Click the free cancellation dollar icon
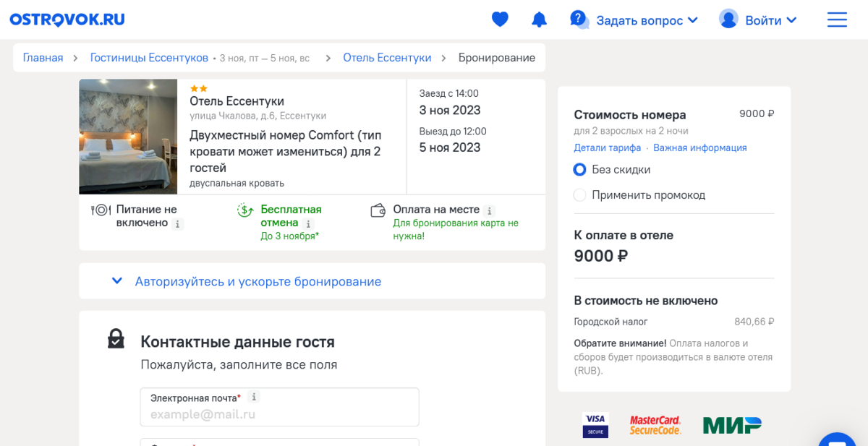 245,210
